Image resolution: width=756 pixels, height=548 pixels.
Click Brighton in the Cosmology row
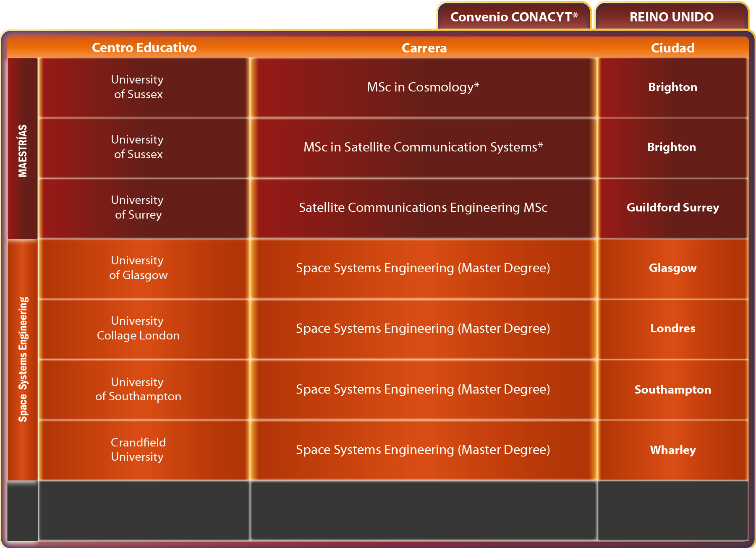click(x=673, y=87)
